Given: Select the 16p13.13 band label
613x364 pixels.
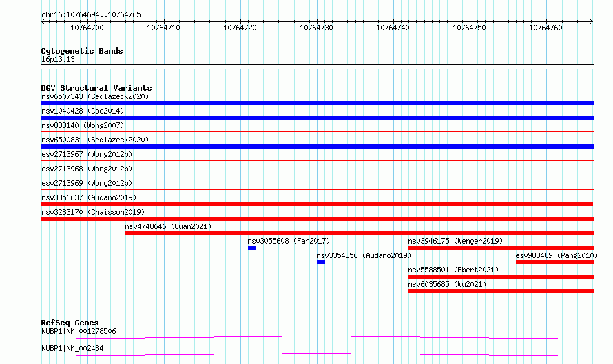Looking at the screenshot, I should click(x=58, y=59).
